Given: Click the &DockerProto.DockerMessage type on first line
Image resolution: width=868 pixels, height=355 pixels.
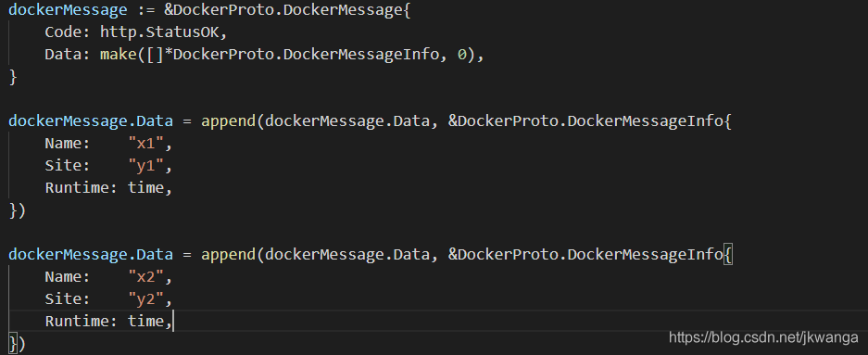Looking at the screenshot, I should pos(283,10).
